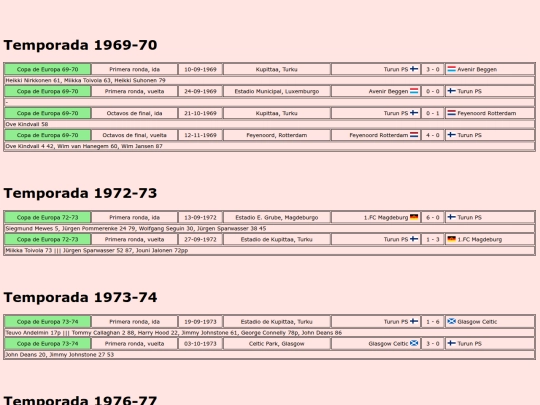Click scorer line 'Ove Kindvall 58'
Screen dimensions: 540x405
tap(270, 124)
